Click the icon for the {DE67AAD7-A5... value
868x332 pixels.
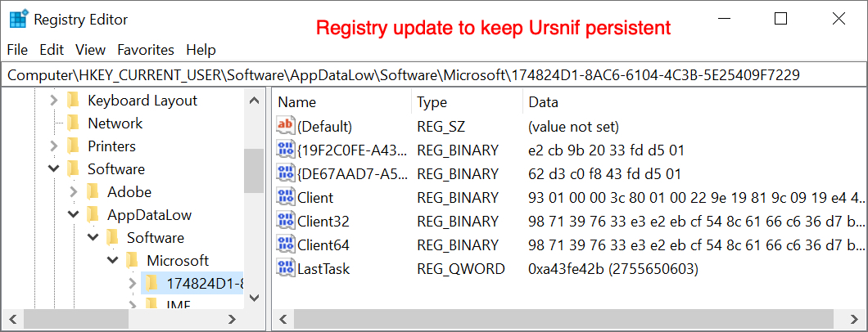(286, 173)
